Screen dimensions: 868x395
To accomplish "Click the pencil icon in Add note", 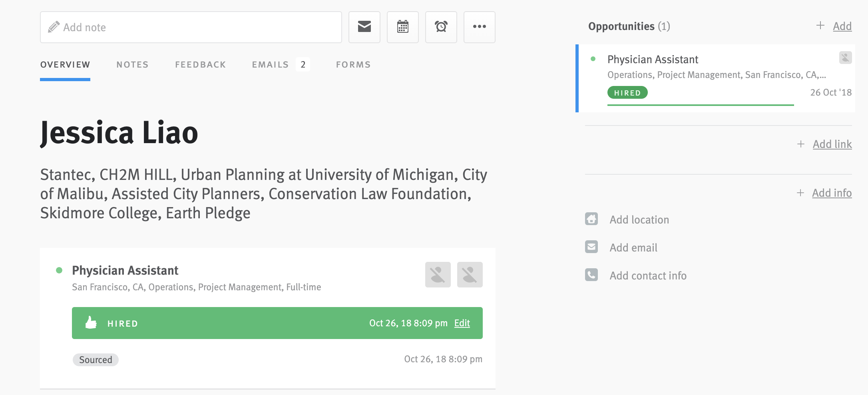I will (54, 27).
